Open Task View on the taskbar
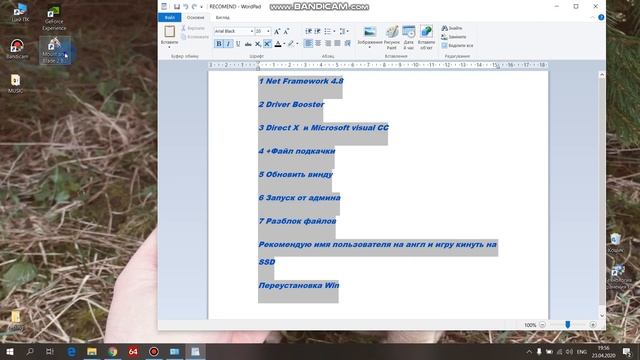Screen dimensions: 640x360 [50, 351]
